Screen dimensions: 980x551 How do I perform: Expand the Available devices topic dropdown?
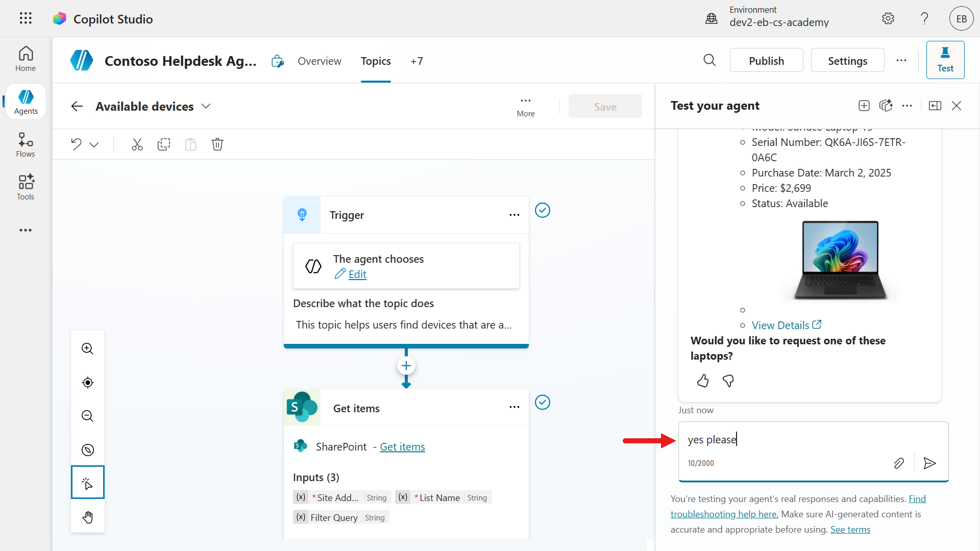[x=206, y=106]
